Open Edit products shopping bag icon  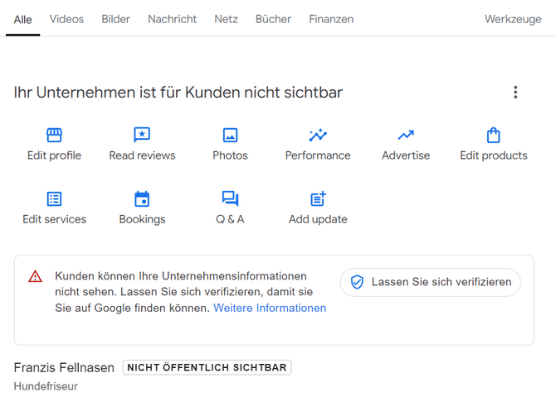click(x=493, y=135)
